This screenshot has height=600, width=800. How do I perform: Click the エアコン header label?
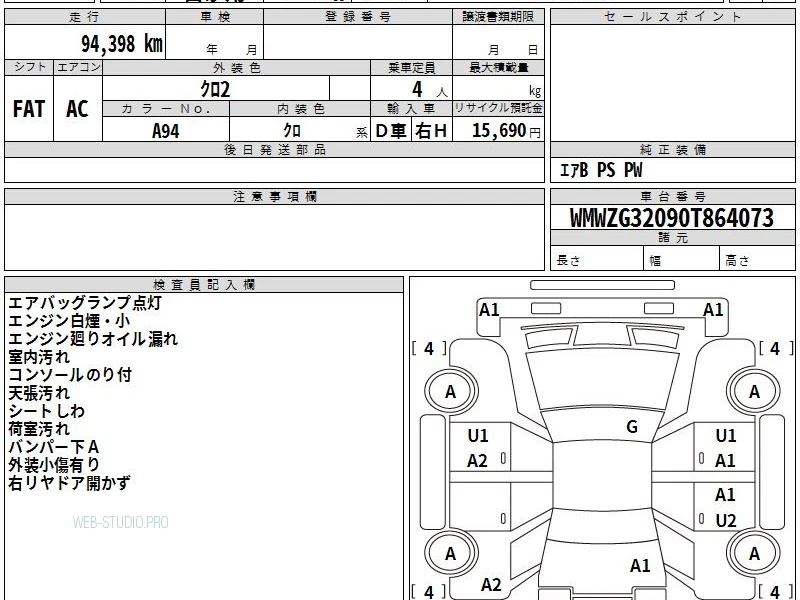[x=78, y=67]
